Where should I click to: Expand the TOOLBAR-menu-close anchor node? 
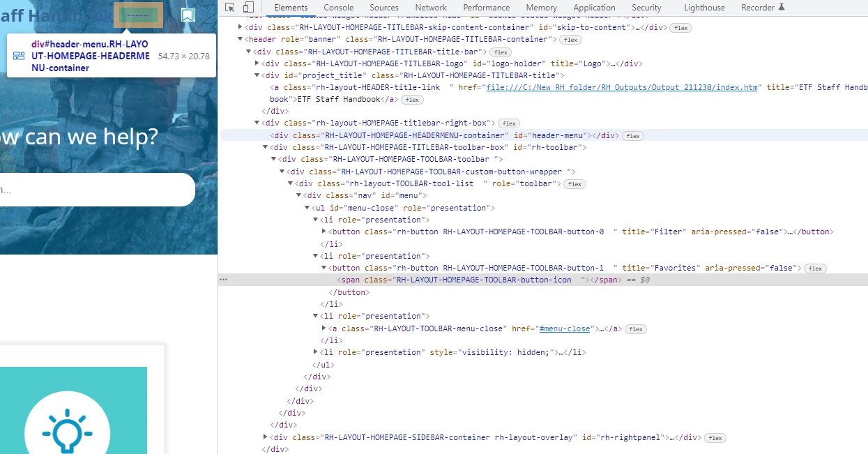coord(324,328)
